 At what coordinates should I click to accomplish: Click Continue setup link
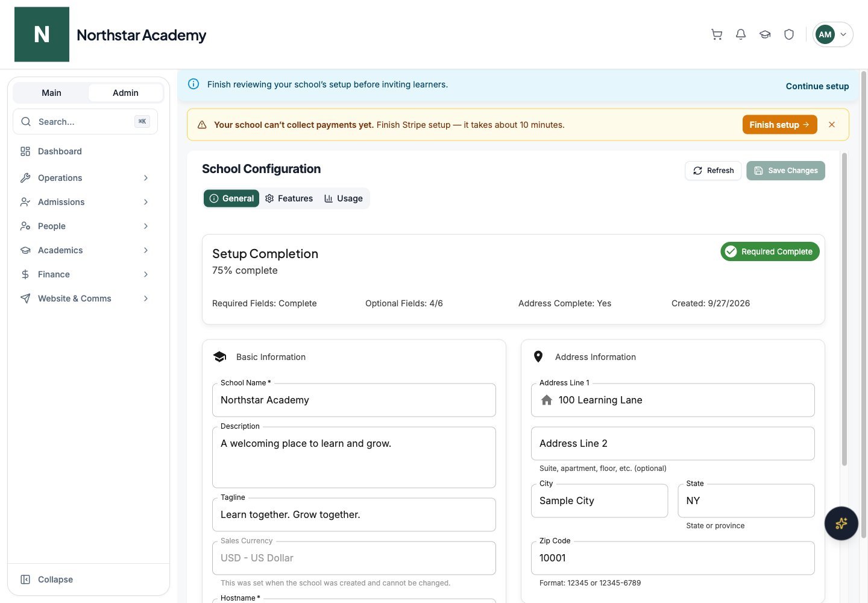coord(817,86)
